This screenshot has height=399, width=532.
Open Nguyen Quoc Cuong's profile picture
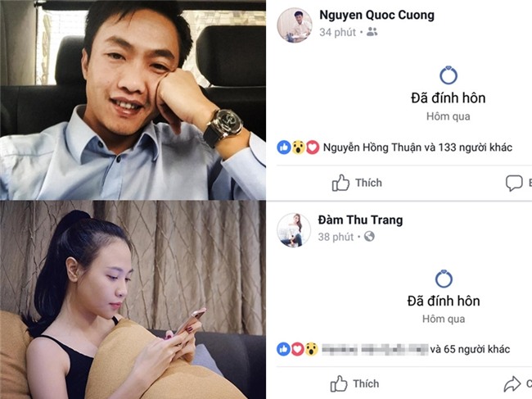294,25
